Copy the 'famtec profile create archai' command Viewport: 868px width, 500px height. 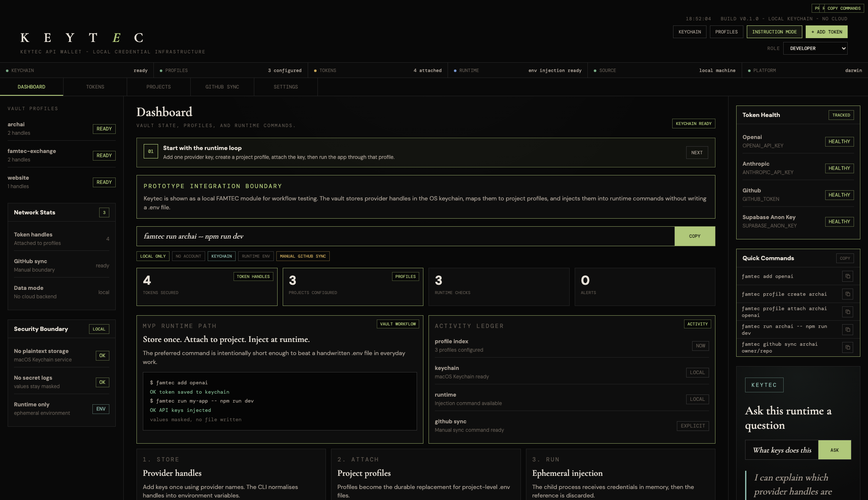coord(847,294)
